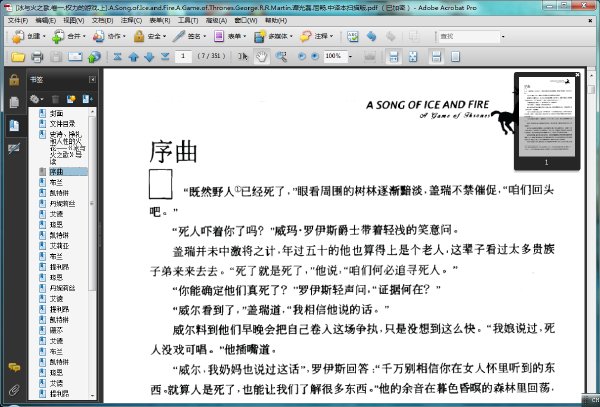Open the security lock navigation panel
This screenshot has width=600, height=407.
coord(14,80)
